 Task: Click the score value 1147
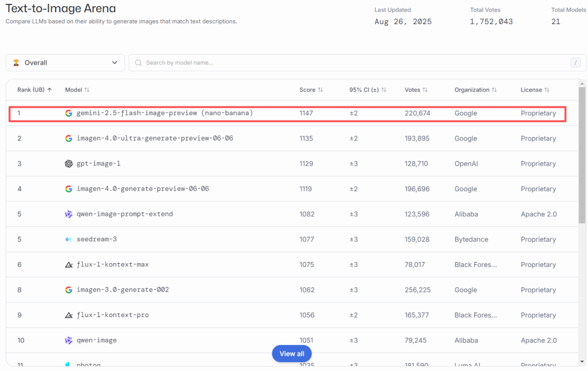tap(306, 113)
